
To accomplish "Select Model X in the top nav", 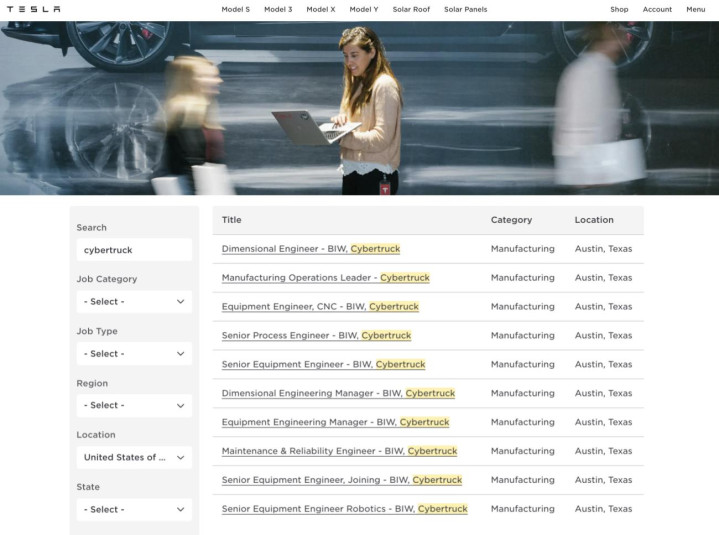I will [x=321, y=9].
